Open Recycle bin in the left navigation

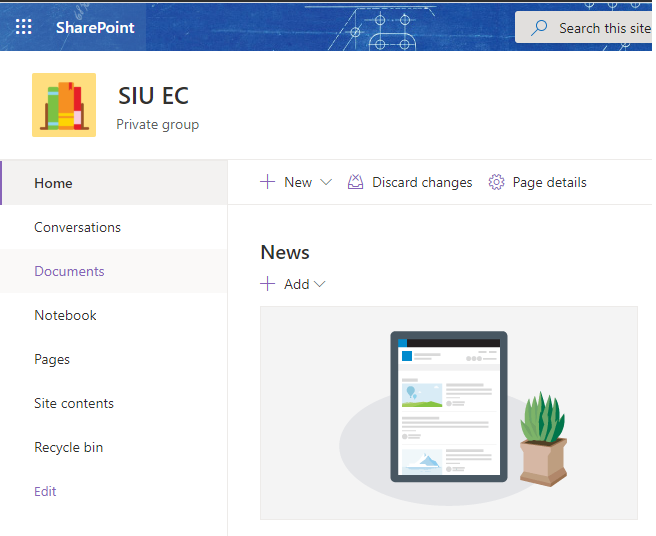point(114,447)
